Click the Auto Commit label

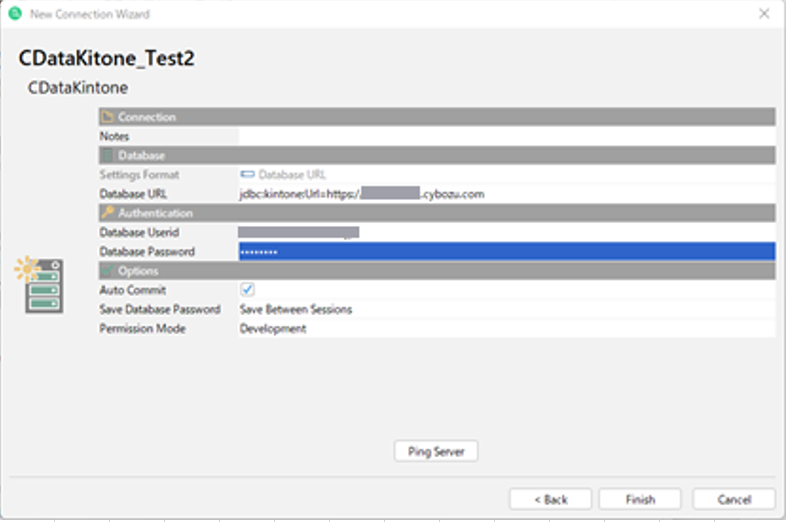pos(133,290)
